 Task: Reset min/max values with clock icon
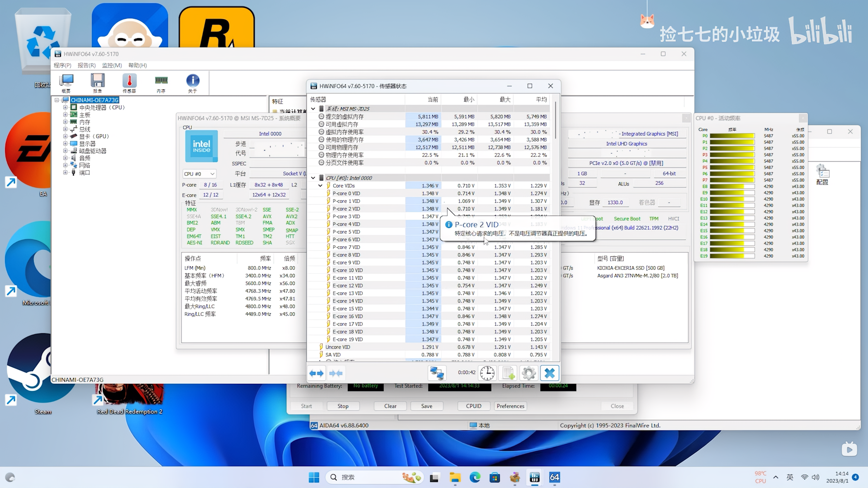[x=487, y=373]
